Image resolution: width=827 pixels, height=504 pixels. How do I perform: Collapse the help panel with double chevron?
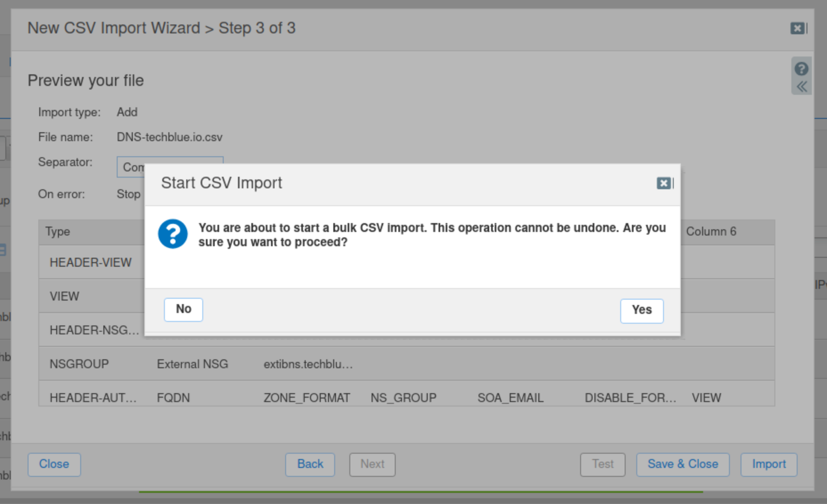801,86
